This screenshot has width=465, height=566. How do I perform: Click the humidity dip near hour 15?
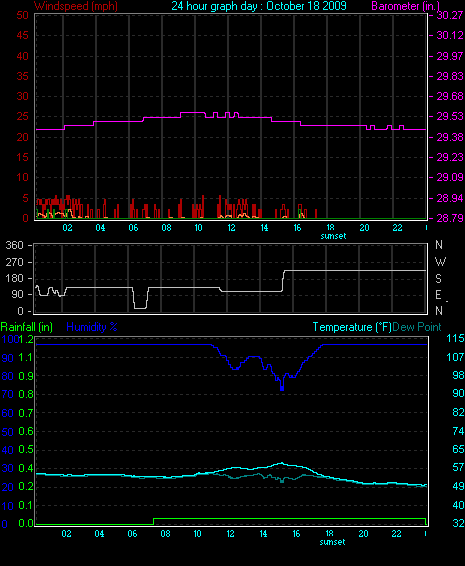282,387
